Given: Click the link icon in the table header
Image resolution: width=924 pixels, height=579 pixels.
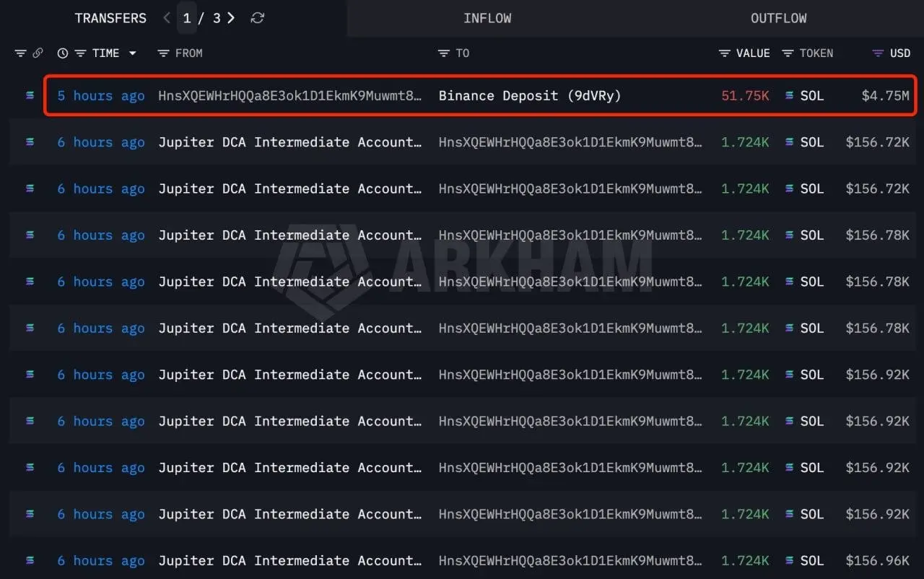Looking at the screenshot, I should [x=38, y=53].
